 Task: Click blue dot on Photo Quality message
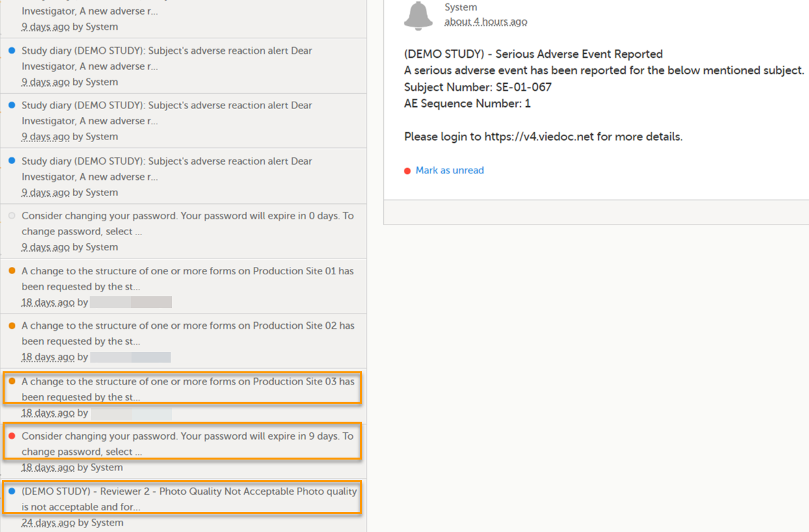(x=12, y=491)
